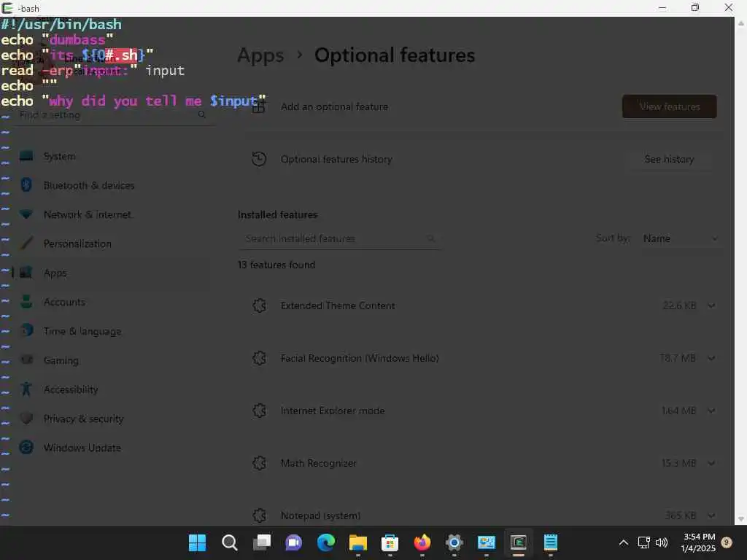Image resolution: width=747 pixels, height=560 pixels.
Task: Click the echo "dumbass" line in editor
Action: tap(57, 39)
